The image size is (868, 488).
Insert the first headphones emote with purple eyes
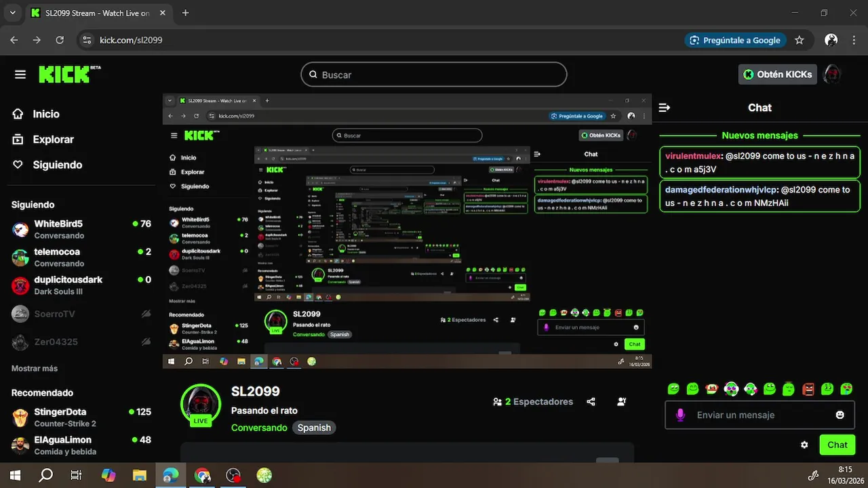731,389
